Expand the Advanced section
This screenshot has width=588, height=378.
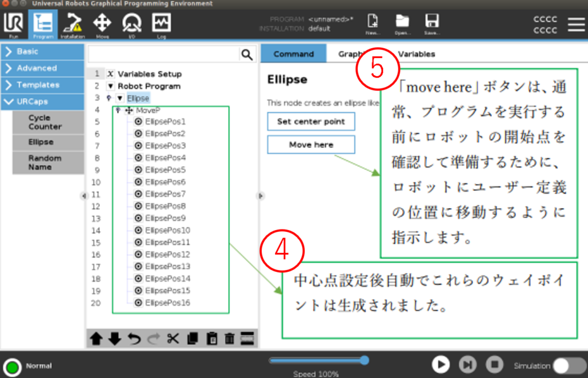click(42, 68)
